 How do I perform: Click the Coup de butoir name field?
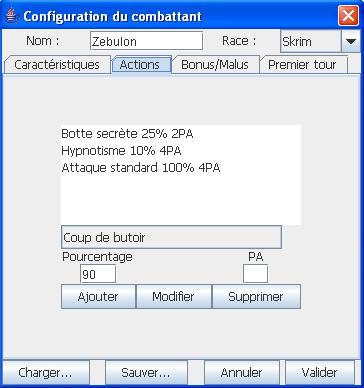tap(171, 237)
